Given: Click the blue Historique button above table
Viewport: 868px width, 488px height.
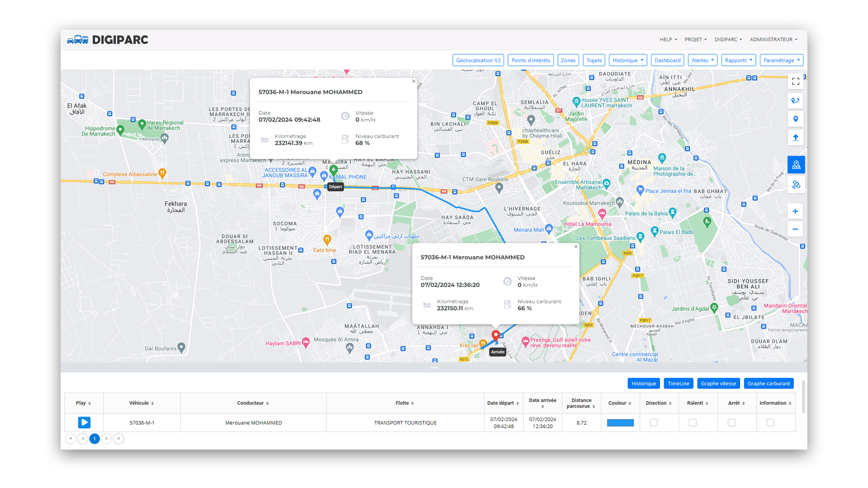Looking at the screenshot, I should click(x=644, y=384).
